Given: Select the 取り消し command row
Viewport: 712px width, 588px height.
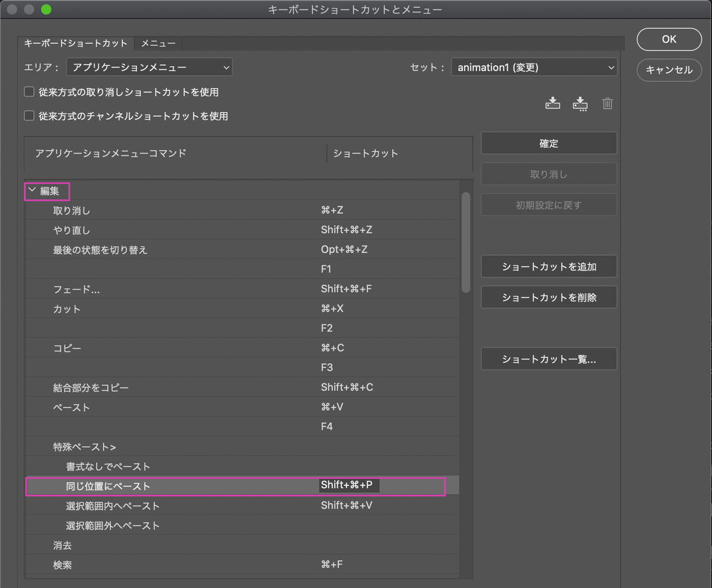Looking at the screenshot, I should [241, 210].
